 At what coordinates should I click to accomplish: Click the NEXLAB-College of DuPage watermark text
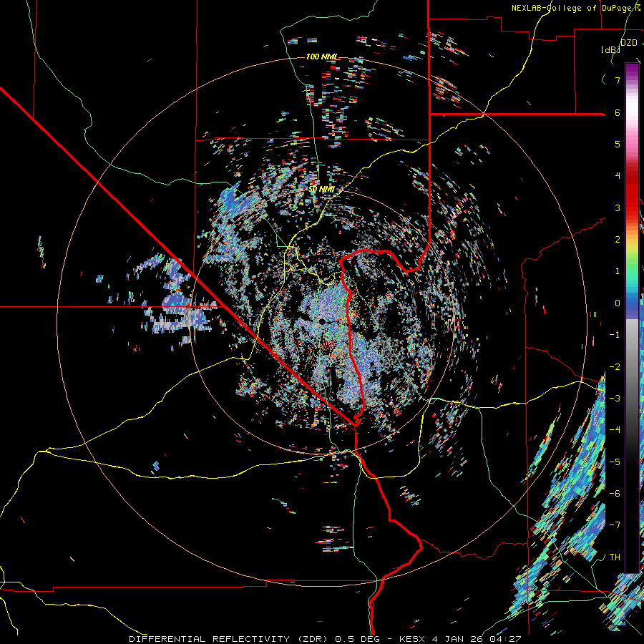(573, 8)
